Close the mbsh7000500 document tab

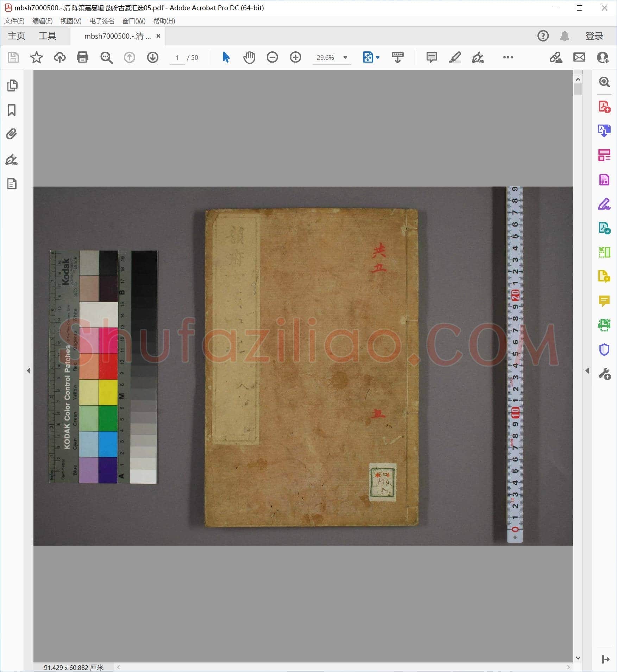click(x=158, y=36)
